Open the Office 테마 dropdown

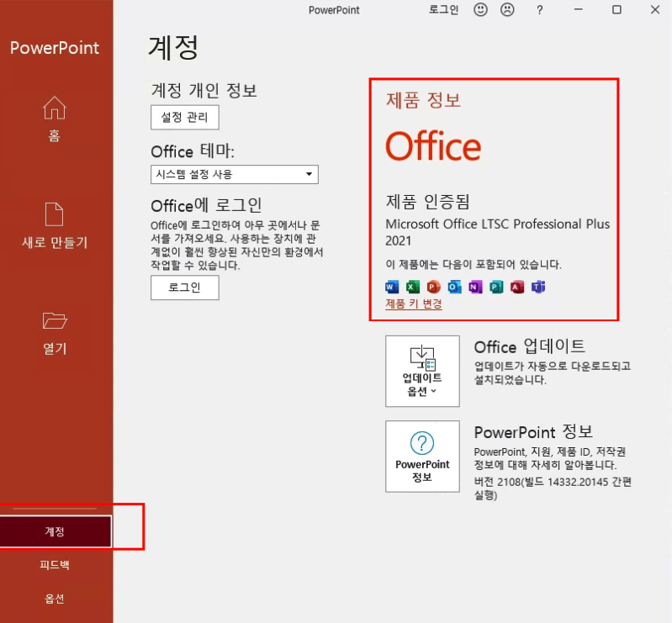[235, 174]
